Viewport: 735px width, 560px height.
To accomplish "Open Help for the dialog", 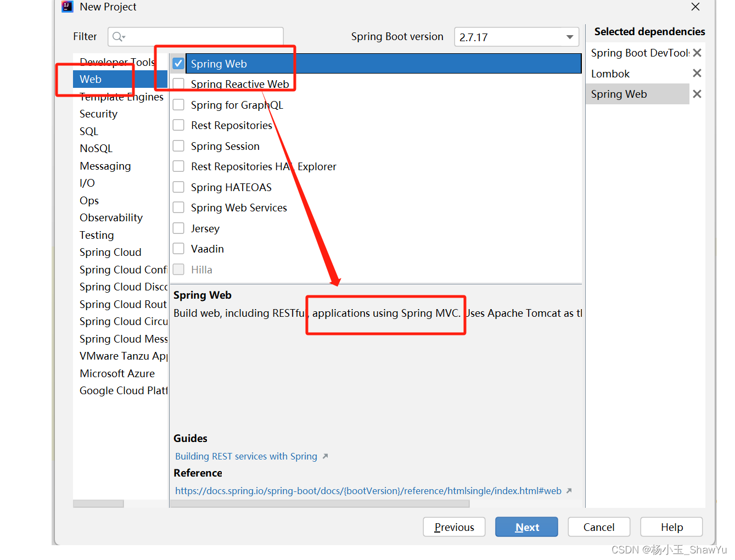I will 671,527.
